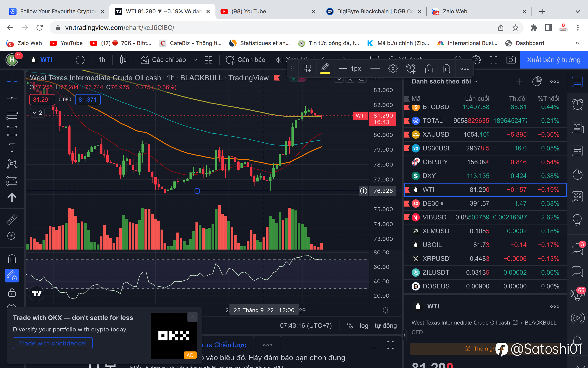Screen dimensions: 588x368
Task: Expand indicator favorites dropdown arrow
Action: 195,60
